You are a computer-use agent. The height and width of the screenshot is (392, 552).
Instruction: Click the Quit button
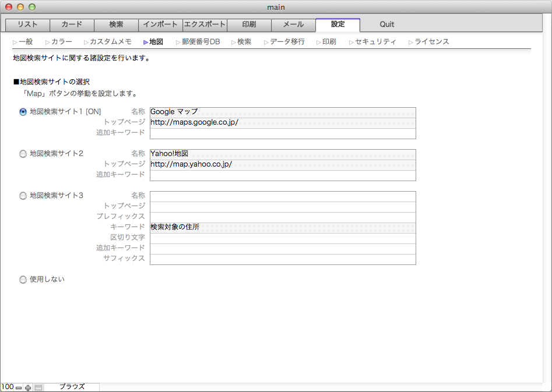click(x=386, y=24)
